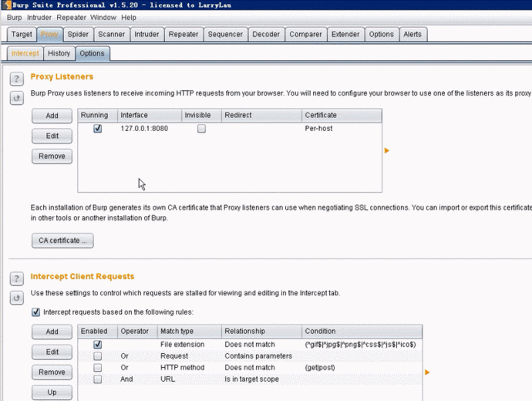
Task: Select the Proxy main tab
Action: 49,34
